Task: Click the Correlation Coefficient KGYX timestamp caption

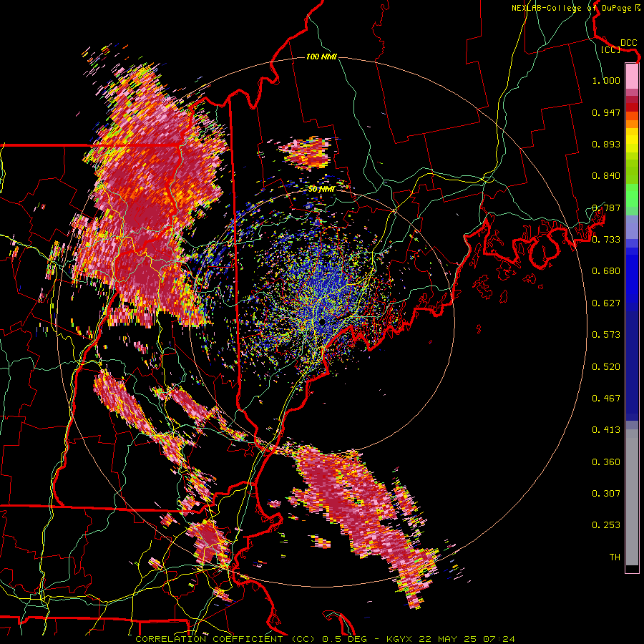Action: [325, 639]
